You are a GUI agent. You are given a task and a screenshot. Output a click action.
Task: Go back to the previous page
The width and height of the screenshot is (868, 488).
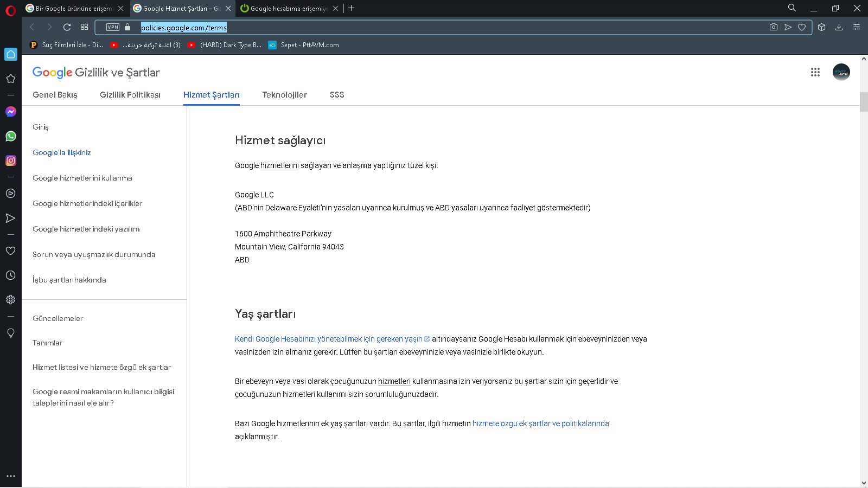pyautogui.click(x=32, y=27)
